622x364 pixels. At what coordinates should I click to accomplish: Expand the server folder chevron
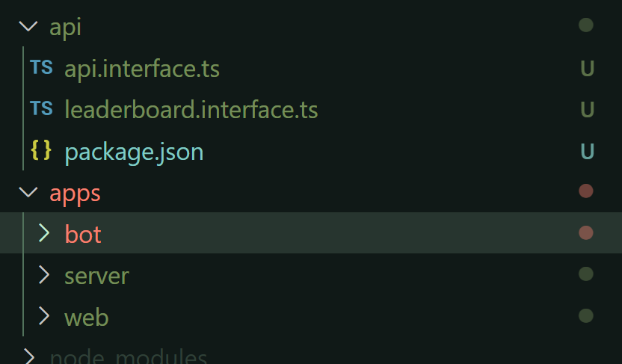[x=44, y=274]
